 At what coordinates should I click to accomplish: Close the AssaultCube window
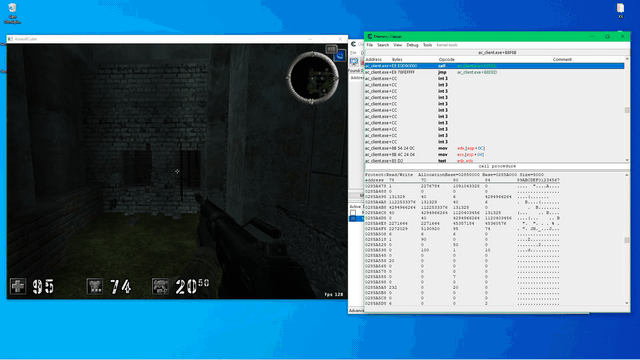(340, 39)
